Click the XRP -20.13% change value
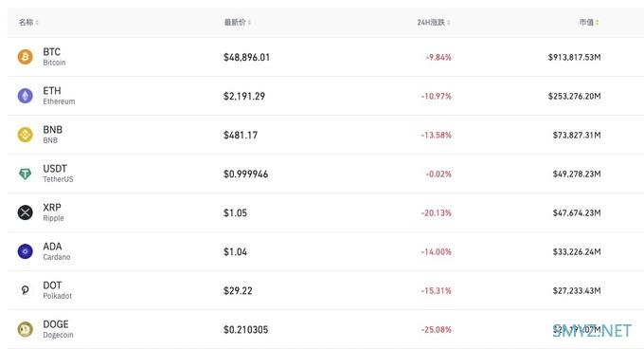The image size is (644, 349). point(437,213)
